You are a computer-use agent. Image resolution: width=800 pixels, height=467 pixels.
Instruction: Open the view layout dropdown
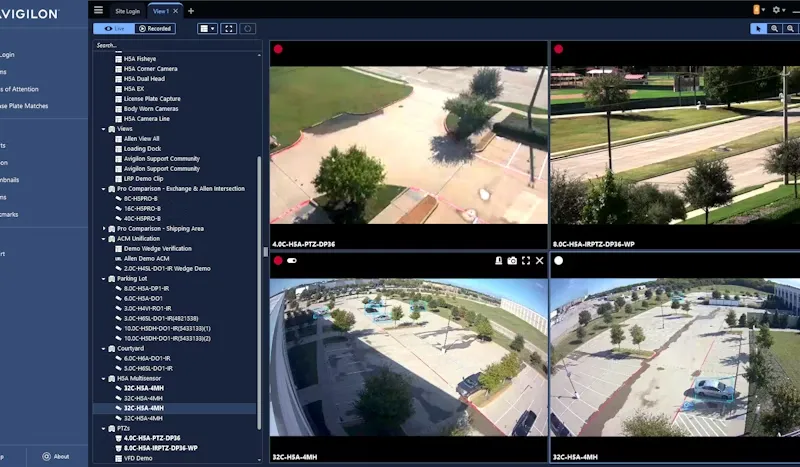click(x=207, y=29)
